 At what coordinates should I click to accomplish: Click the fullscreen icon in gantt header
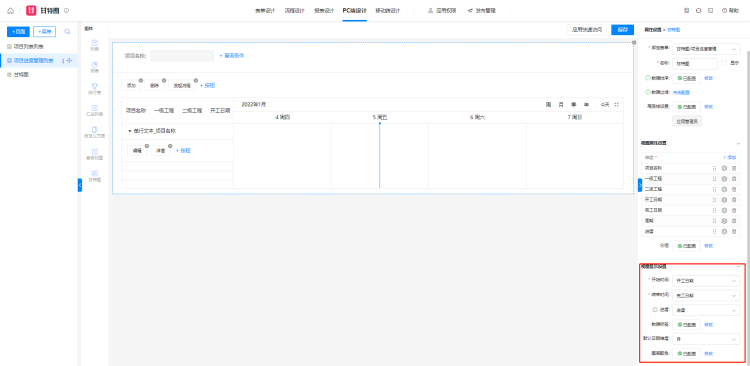pos(617,104)
